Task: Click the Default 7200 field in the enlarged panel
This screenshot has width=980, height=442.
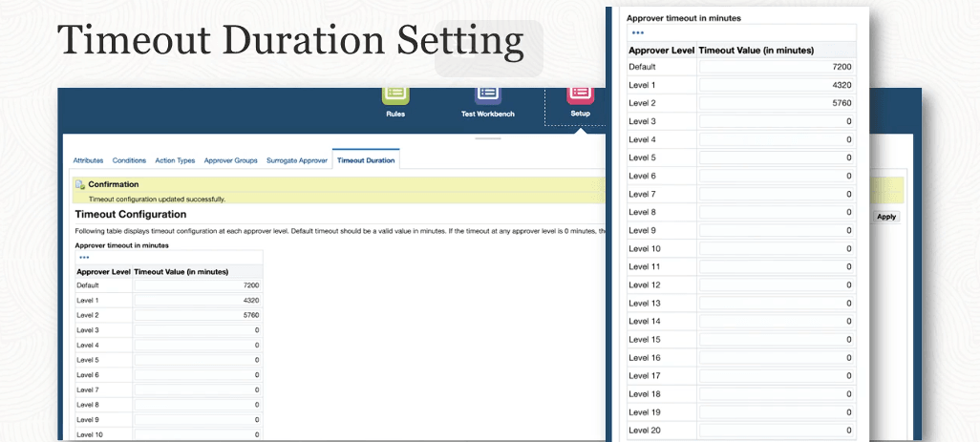Action: point(777,67)
